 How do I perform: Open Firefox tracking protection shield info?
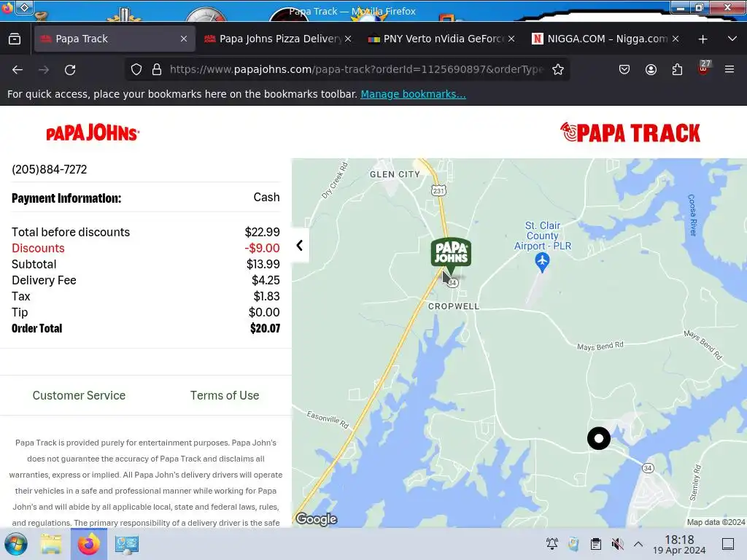(x=136, y=69)
